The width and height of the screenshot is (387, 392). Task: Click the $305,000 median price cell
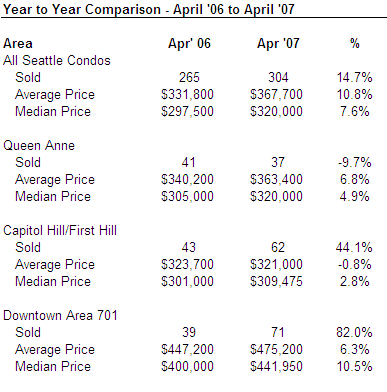[x=187, y=196]
